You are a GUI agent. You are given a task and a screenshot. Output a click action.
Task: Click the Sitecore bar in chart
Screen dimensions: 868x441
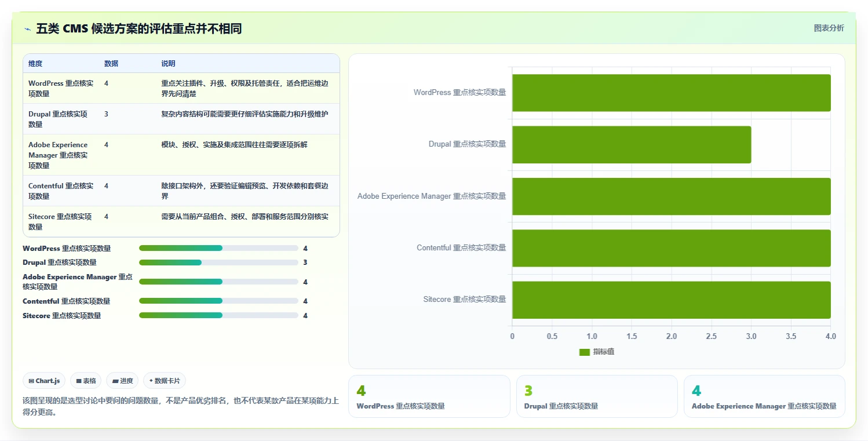(671, 300)
